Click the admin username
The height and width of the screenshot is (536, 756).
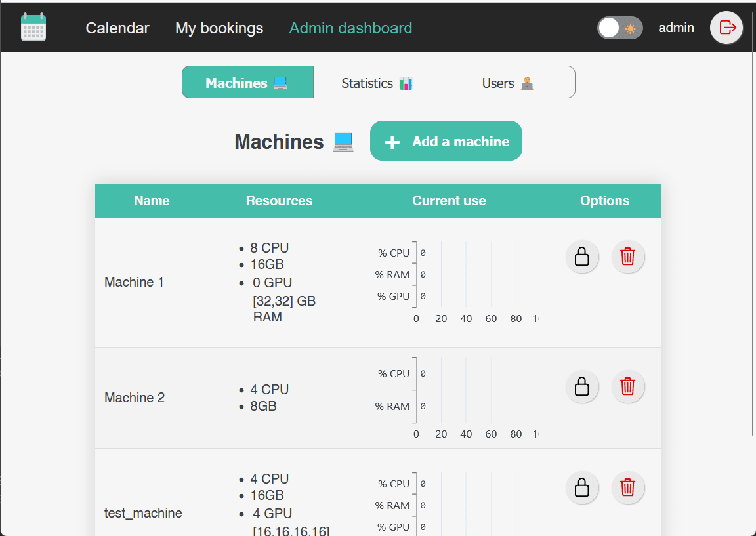[676, 28]
